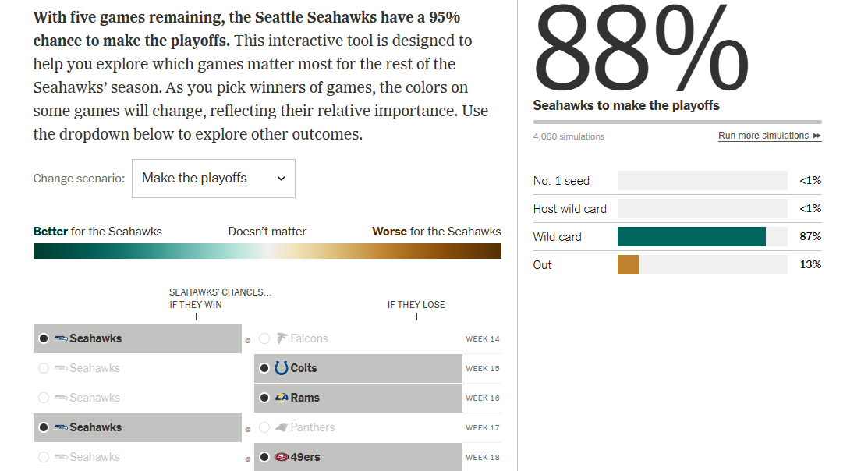The image size is (868, 471).
Task: Click the fast-forward arrows by Run more simulations
Action: (x=817, y=136)
